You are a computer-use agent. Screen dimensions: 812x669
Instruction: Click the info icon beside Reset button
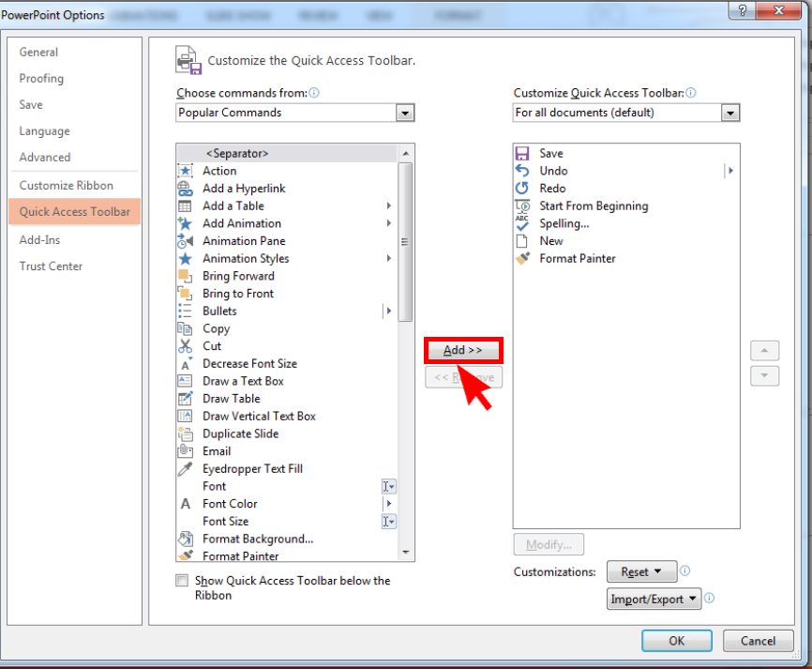[684, 571]
